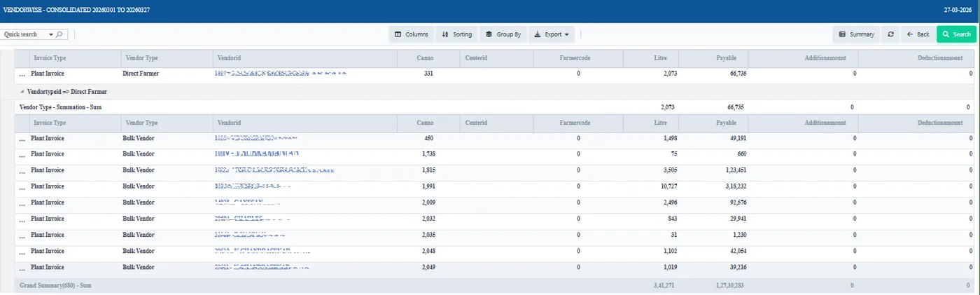Open vendor link in Canno 450 row
The image size is (980, 295).
(x=256, y=138)
